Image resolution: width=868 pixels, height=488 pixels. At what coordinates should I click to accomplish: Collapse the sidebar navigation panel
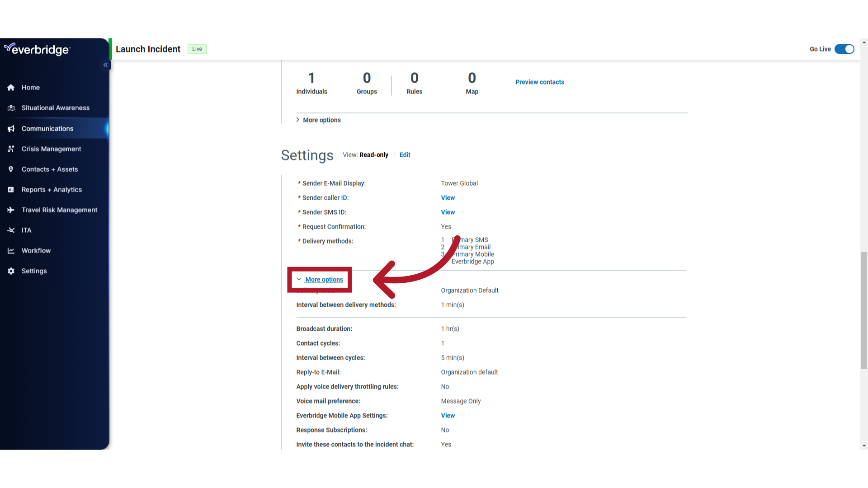click(x=105, y=65)
